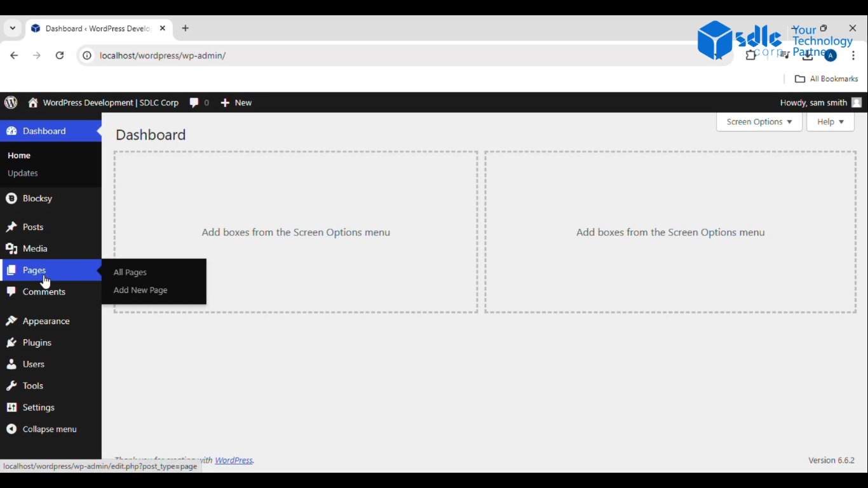Image resolution: width=868 pixels, height=488 pixels.
Task: Click the Dashboard gauge icon in sidebar
Action: (11, 131)
